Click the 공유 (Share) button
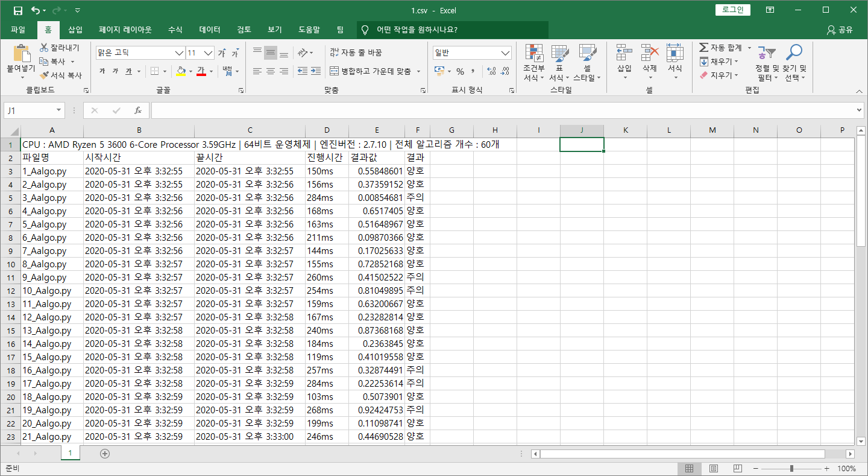Screen dimensions: 868x476 (x=840, y=30)
